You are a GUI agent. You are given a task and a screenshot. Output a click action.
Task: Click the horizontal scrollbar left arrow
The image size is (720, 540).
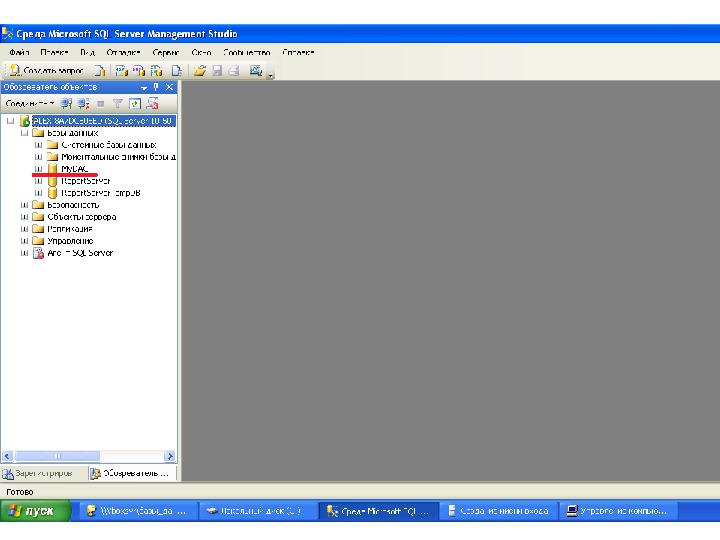pos(7,456)
